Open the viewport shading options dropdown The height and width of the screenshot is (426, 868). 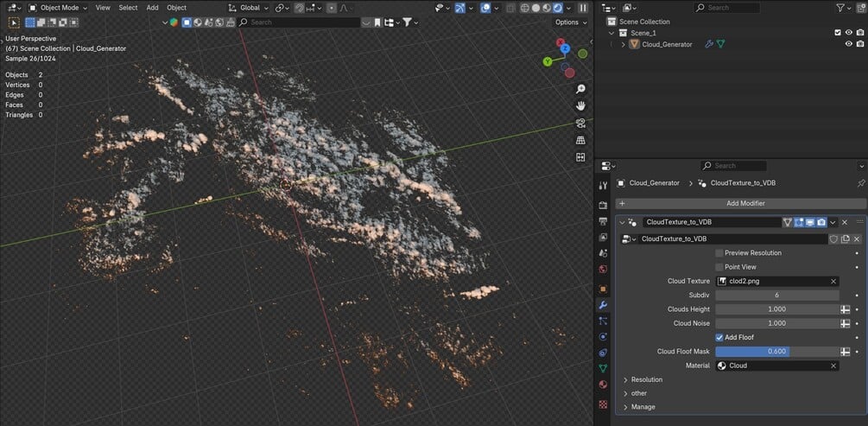click(568, 8)
